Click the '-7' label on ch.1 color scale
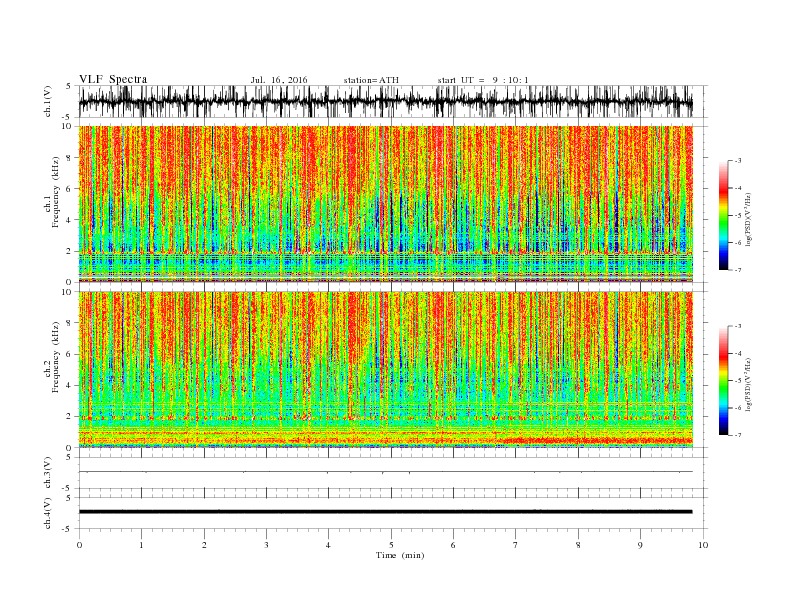Viewport: 792px width, 612px height. tap(737, 270)
